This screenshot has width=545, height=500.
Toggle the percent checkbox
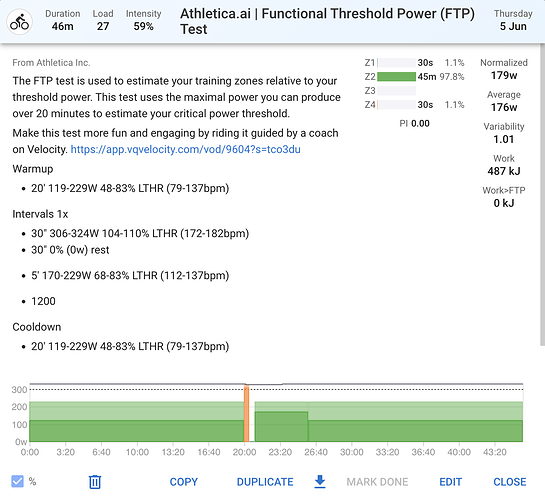[x=17, y=482]
